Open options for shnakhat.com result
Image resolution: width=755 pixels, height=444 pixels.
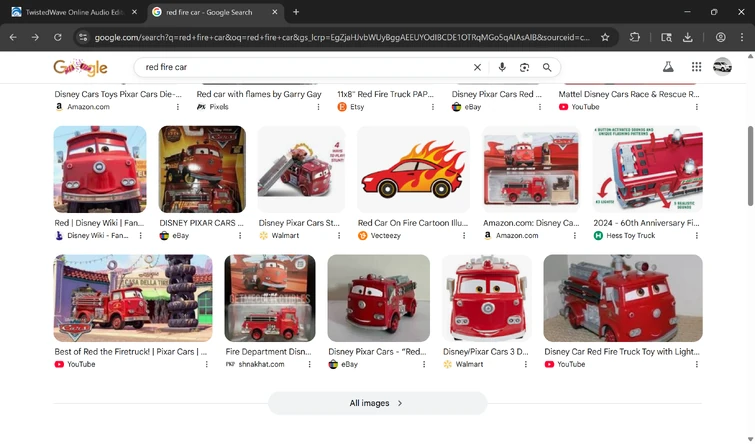(310, 365)
